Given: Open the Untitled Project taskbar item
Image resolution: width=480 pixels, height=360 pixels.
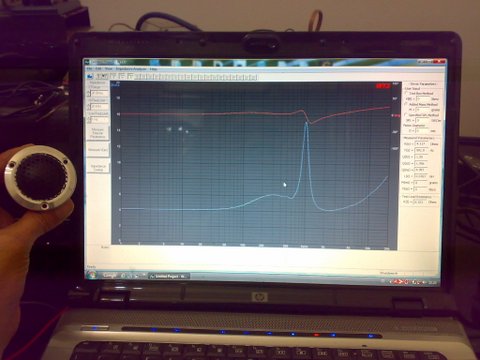Looking at the screenshot, I should point(169,276).
